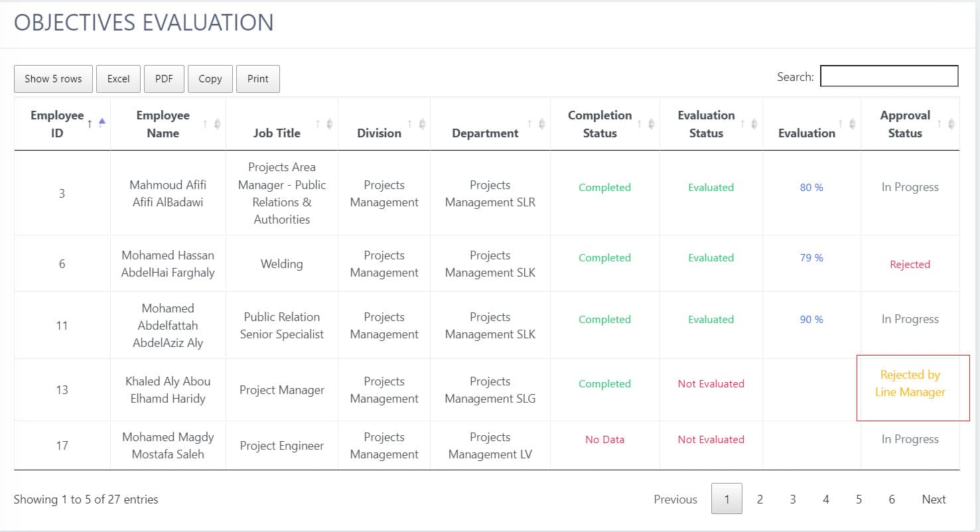Click the No Data completion status

point(605,440)
